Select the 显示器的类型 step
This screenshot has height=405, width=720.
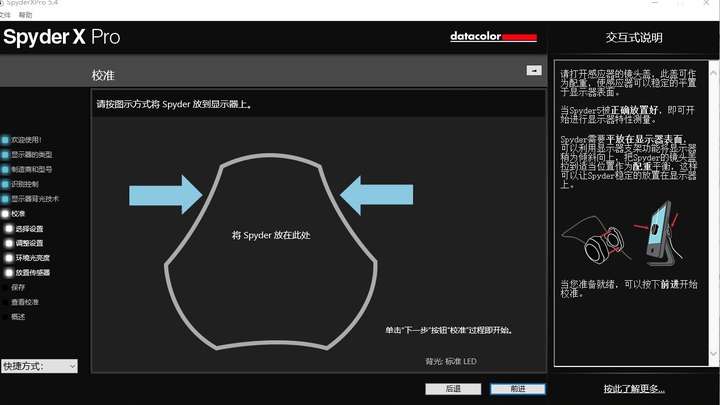click(x=27, y=155)
